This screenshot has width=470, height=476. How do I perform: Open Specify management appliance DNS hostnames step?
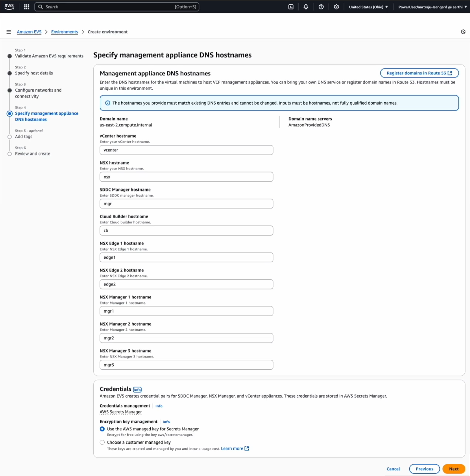(46, 116)
